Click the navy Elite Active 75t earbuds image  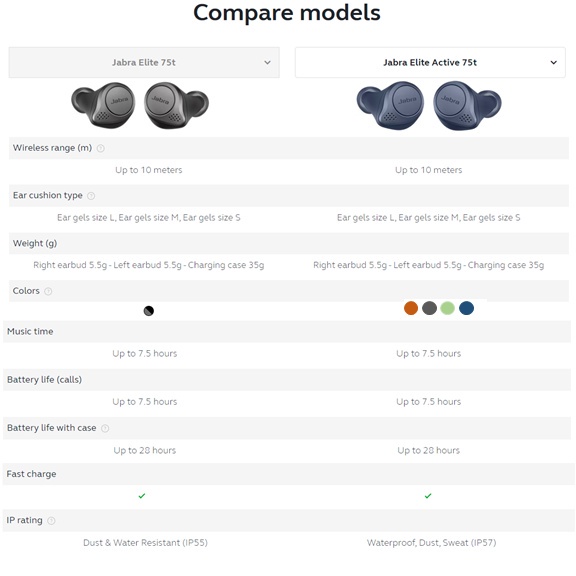pos(429,105)
